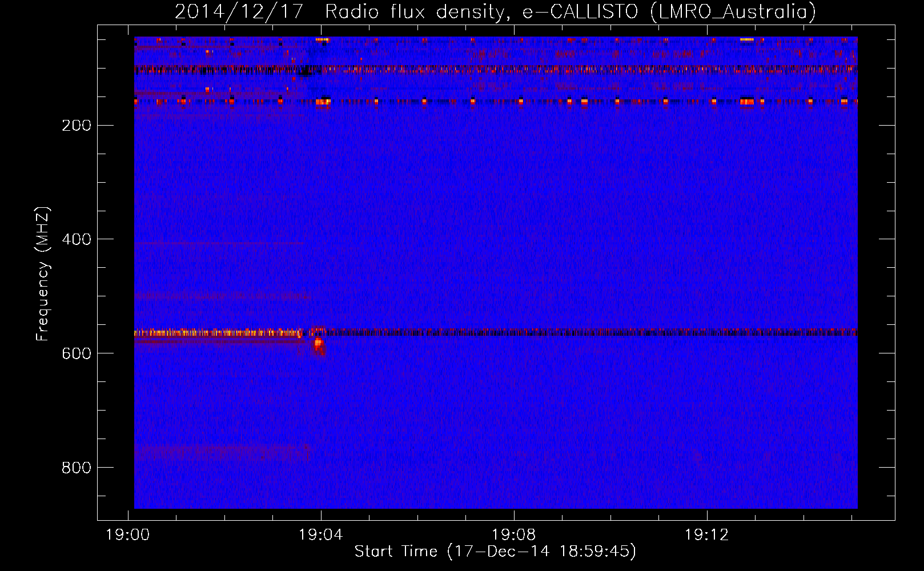This screenshot has height=571, width=924.
Task: Click the 19:04 time tick label
Action: [321, 535]
